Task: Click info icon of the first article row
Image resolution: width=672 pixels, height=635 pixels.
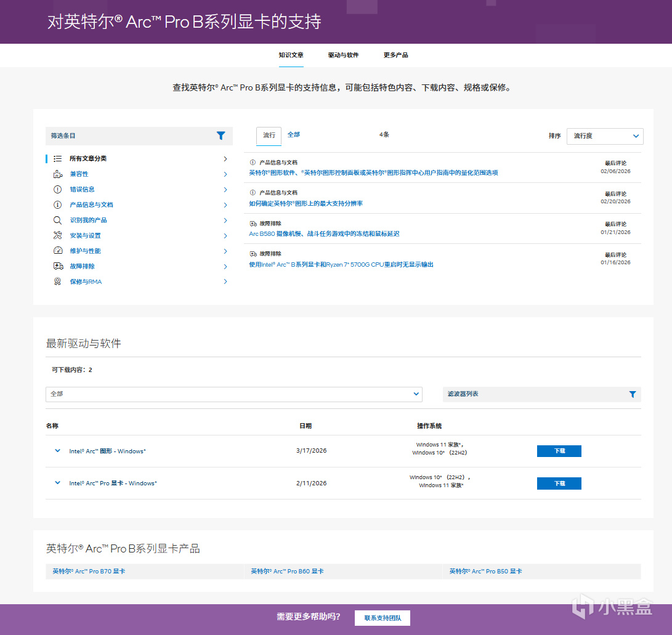Action: (253, 163)
